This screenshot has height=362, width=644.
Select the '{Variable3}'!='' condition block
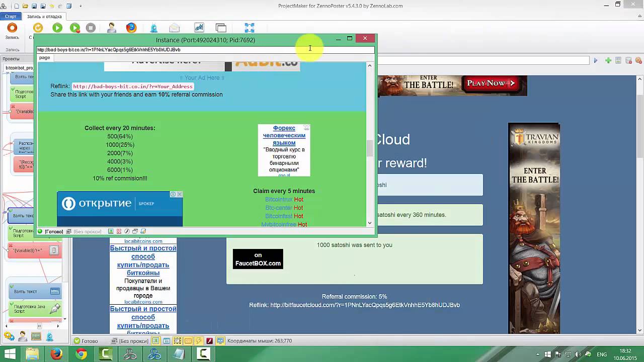click(35, 250)
